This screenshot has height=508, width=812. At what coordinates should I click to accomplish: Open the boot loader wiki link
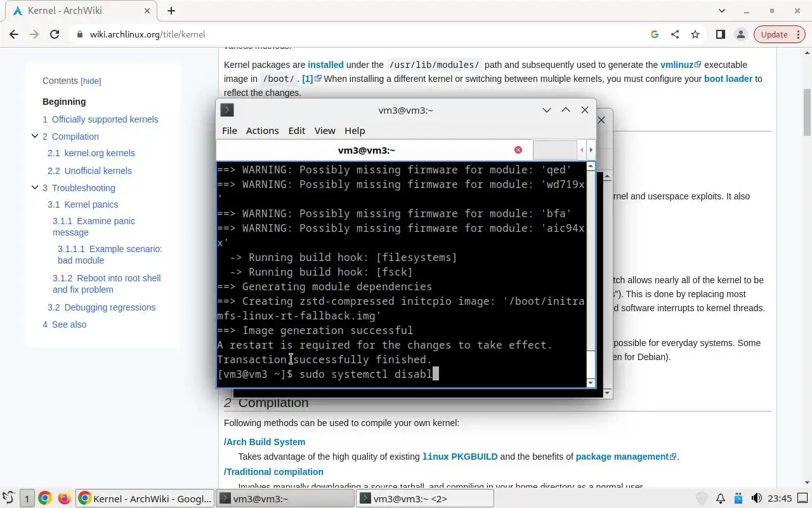tap(728, 79)
